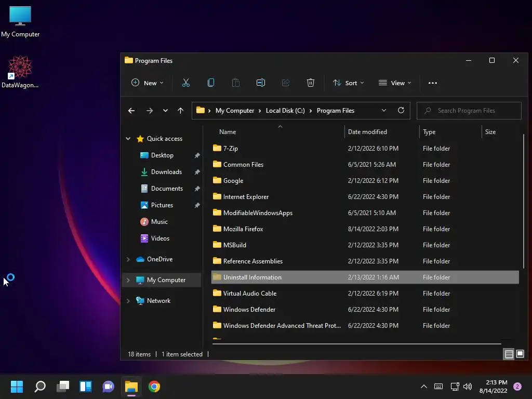Viewport: 532px width, 399px height.
Task: Open Downloads in navigation pane
Action: point(166,171)
